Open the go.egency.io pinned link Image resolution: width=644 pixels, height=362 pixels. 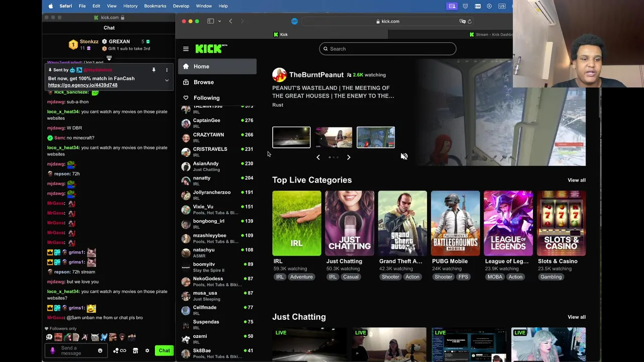[83, 85]
